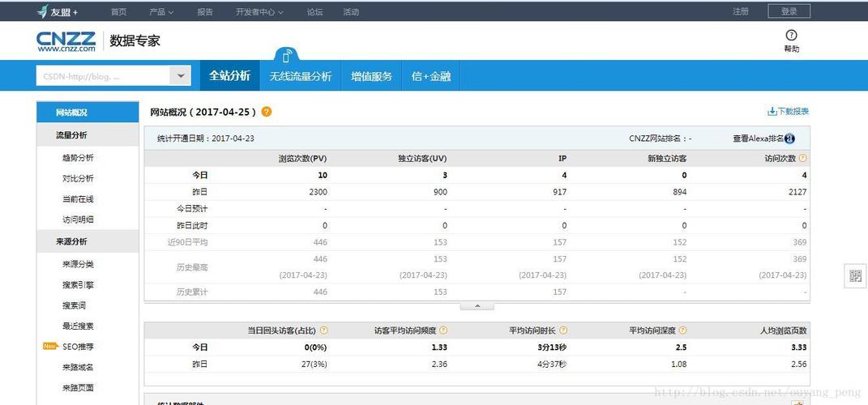Click the 独立访客(UV) column header

click(422, 158)
